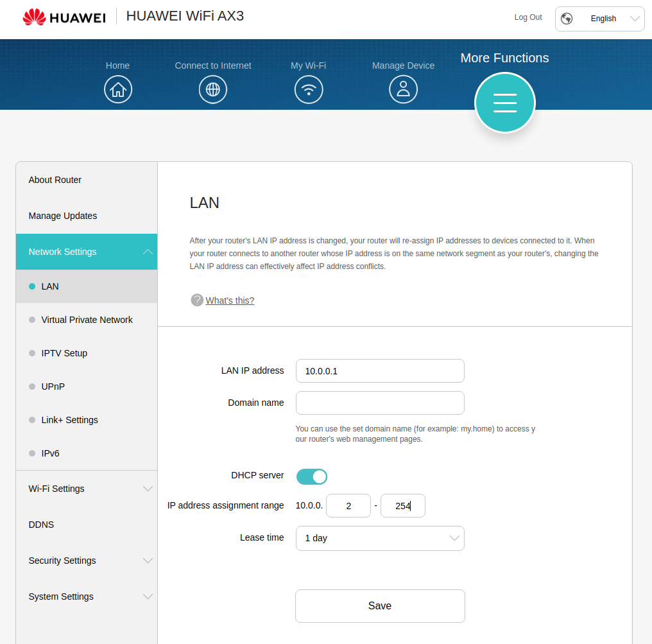Click the LAN IP address field
This screenshot has height=644, width=652.
380,370
